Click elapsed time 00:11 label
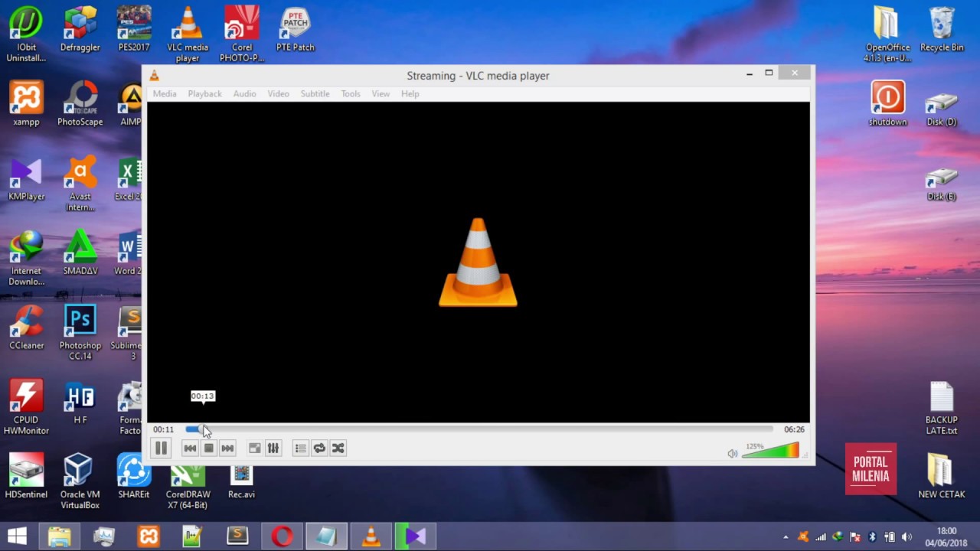Screen dimensions: 980x551 (163, 429)
